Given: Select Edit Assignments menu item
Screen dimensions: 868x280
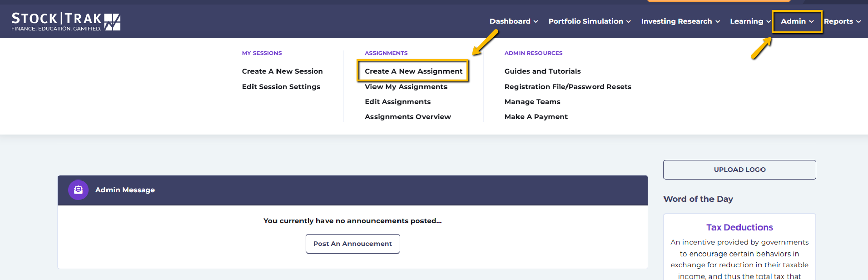Looking at the screenshot, I should [x=397, y=102].
